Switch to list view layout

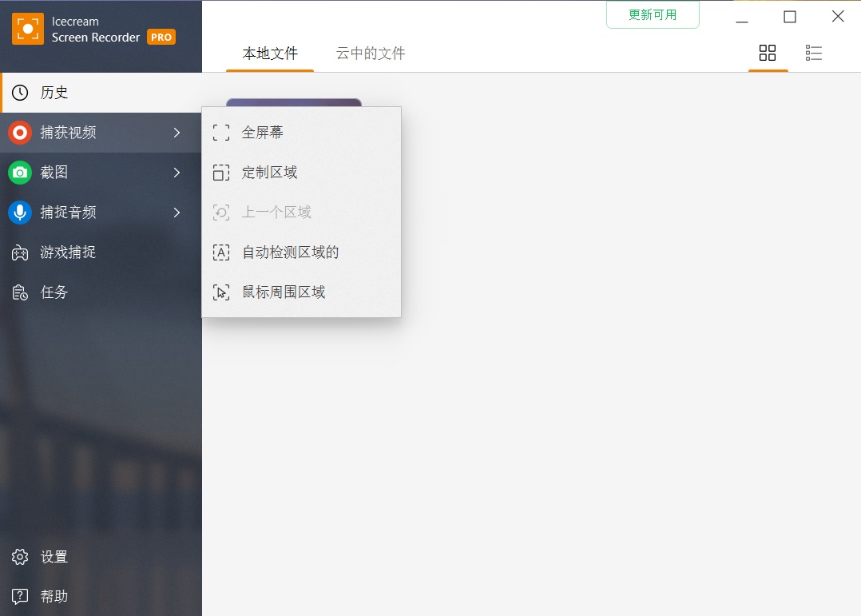coord(814,53)
